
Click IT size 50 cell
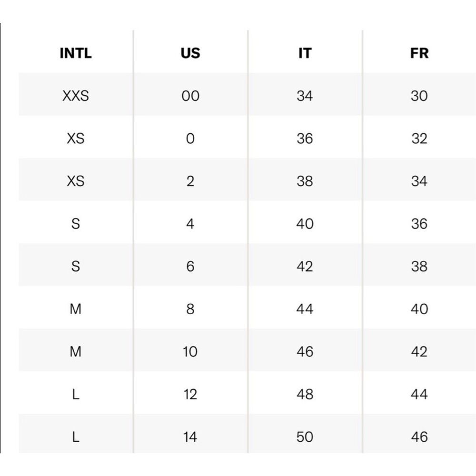coord(305,437)
